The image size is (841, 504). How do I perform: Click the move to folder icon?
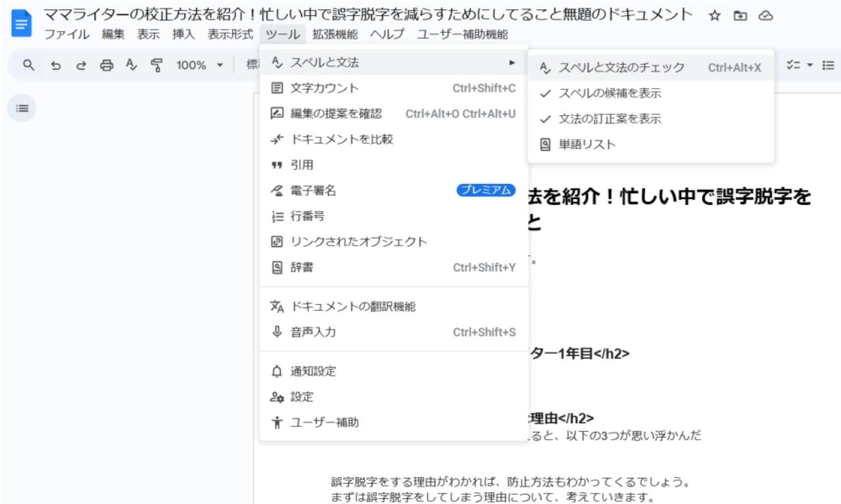pyautogui.click(x=740, y=16)
